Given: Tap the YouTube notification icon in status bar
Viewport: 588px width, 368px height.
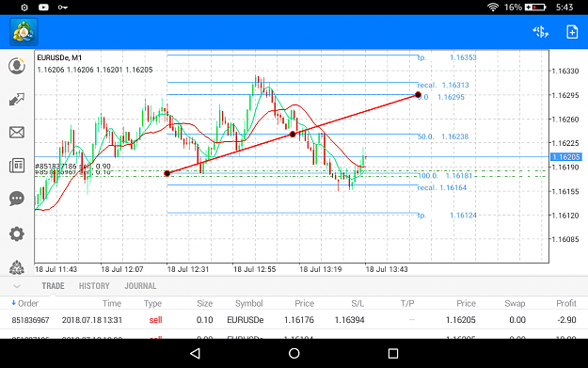Looking at the screenshot, I should coord(43,8).
